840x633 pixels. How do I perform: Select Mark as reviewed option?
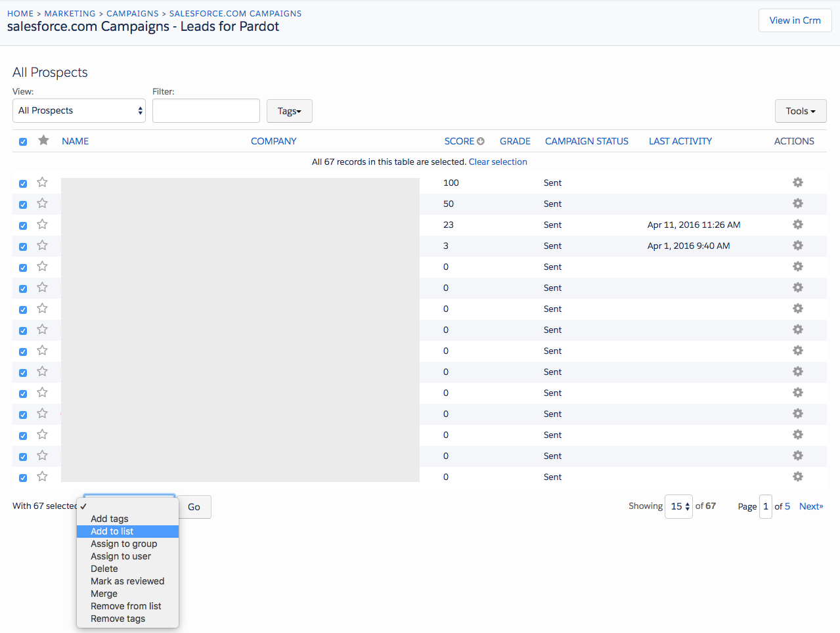[x=127, y=581]
